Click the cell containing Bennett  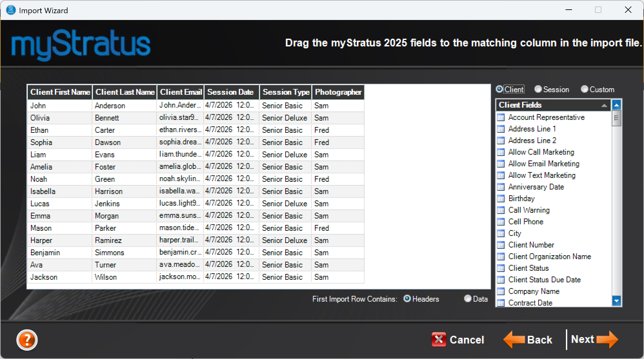(x=125, y=118)
